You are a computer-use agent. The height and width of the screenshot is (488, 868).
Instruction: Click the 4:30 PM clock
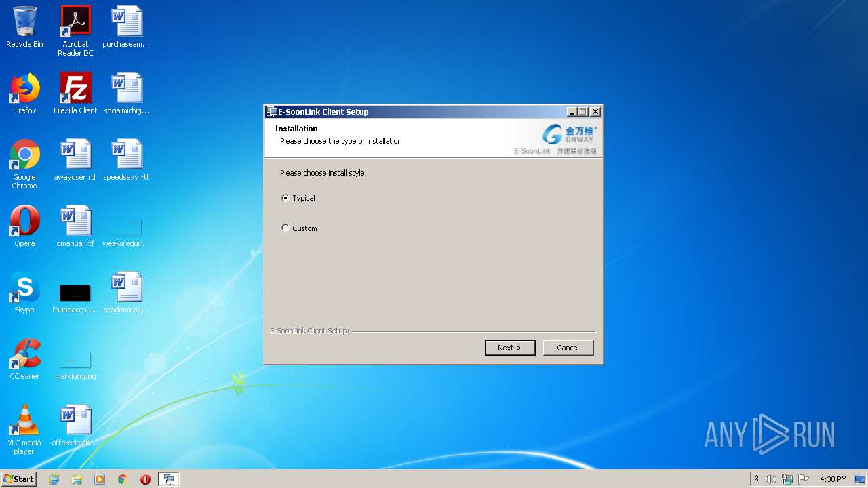[x=833, y=479]
